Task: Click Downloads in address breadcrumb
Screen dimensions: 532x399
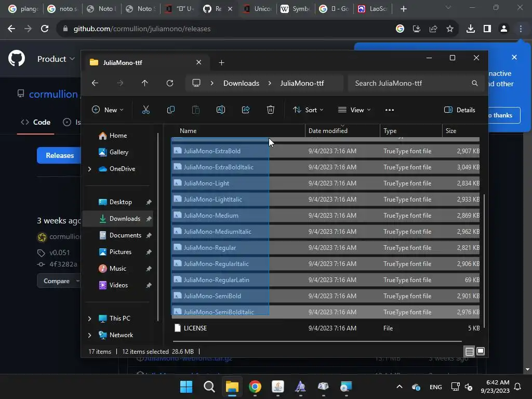Action: (241, 83)
